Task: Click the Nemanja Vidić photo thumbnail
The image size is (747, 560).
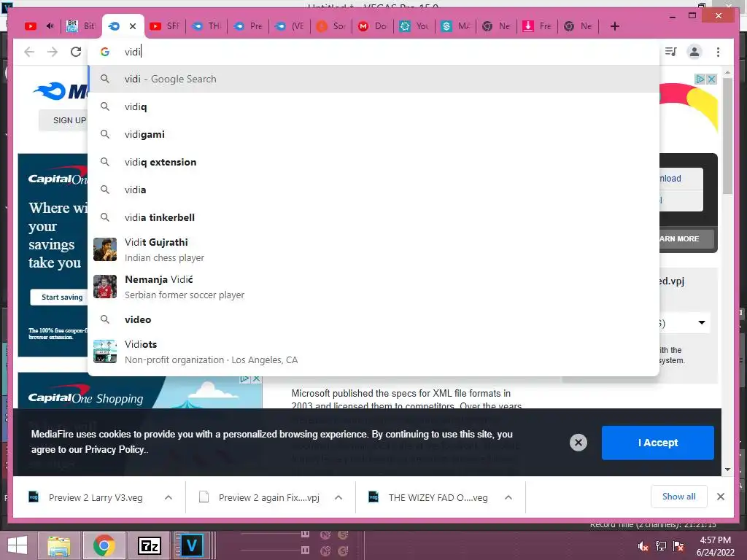Action: (105, 287)
